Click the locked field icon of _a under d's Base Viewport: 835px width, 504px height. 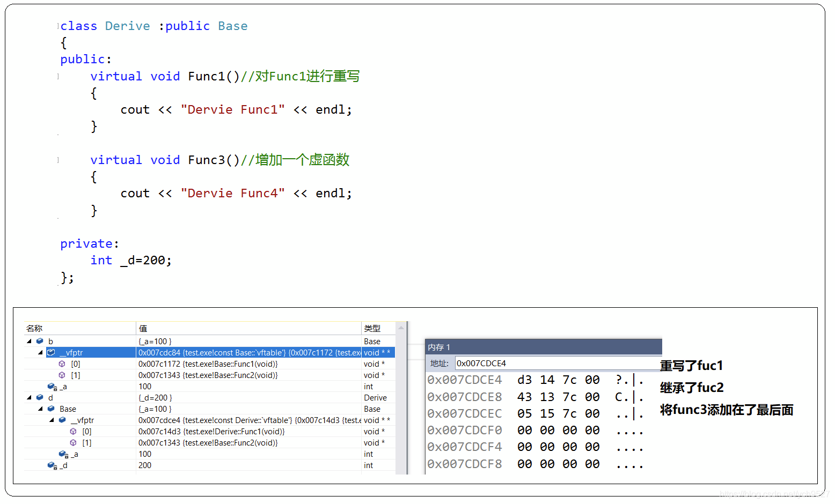[63, 454]
